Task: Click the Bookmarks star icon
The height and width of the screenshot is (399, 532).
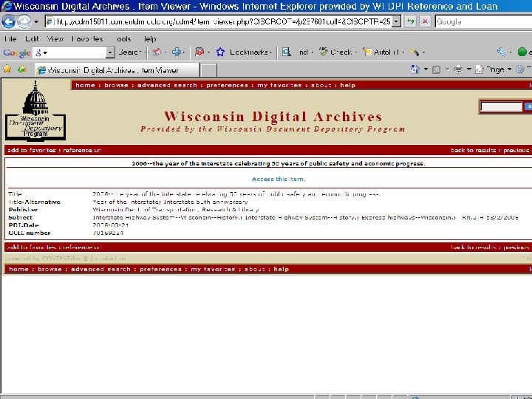Action: [220, 52]
